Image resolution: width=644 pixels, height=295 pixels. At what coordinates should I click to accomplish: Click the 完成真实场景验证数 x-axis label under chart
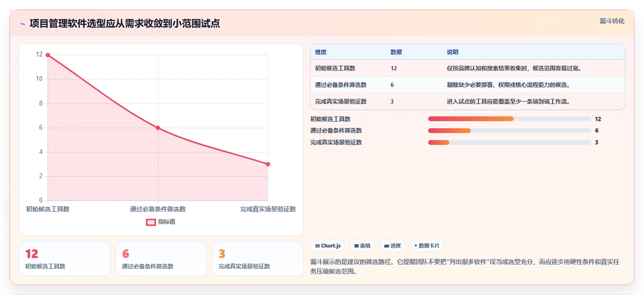268,209
